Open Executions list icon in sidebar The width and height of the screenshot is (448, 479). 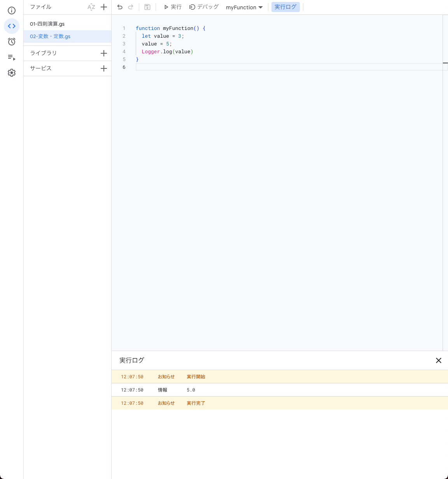(12, 57)
